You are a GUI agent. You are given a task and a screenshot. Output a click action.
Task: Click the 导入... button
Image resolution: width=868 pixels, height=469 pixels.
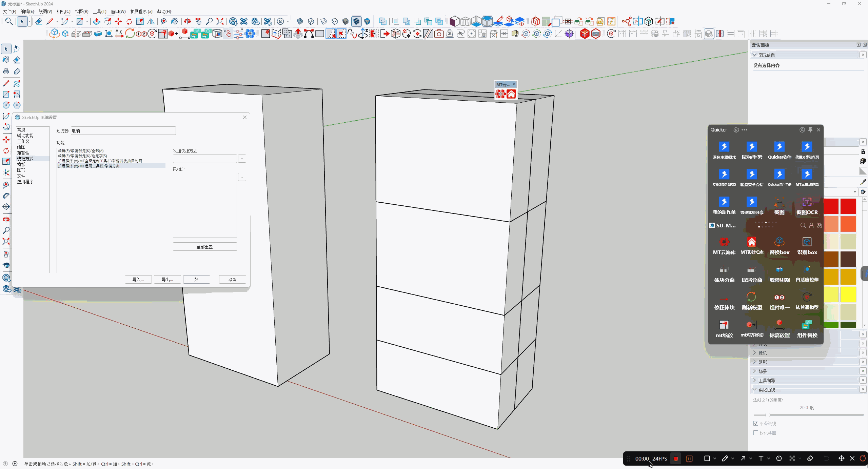pos(138,280)
